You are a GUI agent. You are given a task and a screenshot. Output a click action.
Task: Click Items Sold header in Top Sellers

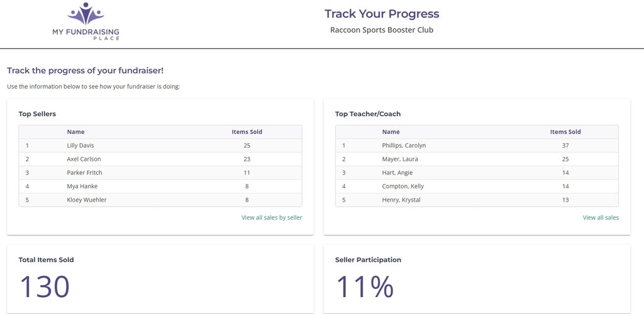[247, 132]
